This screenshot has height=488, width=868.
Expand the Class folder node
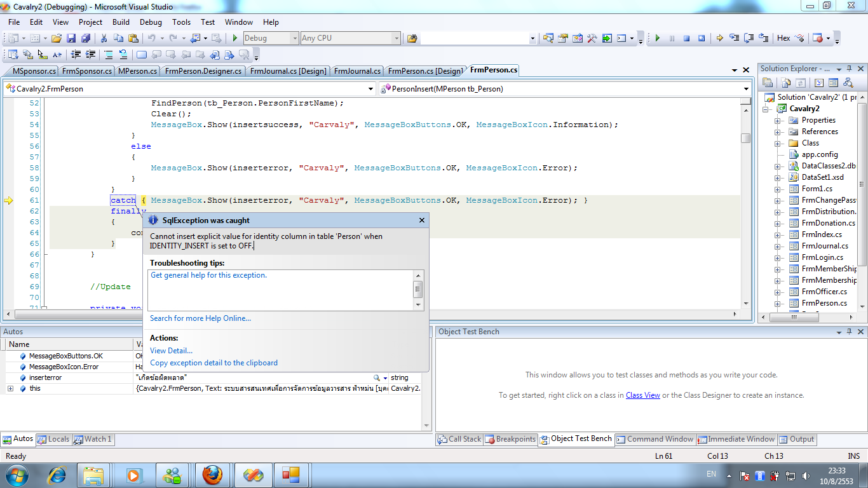[777, 143]
